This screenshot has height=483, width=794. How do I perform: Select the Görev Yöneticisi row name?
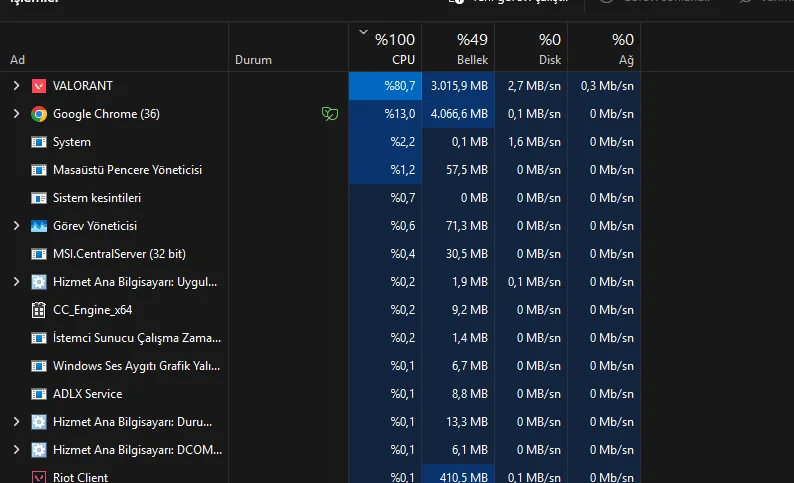(95, 226)
